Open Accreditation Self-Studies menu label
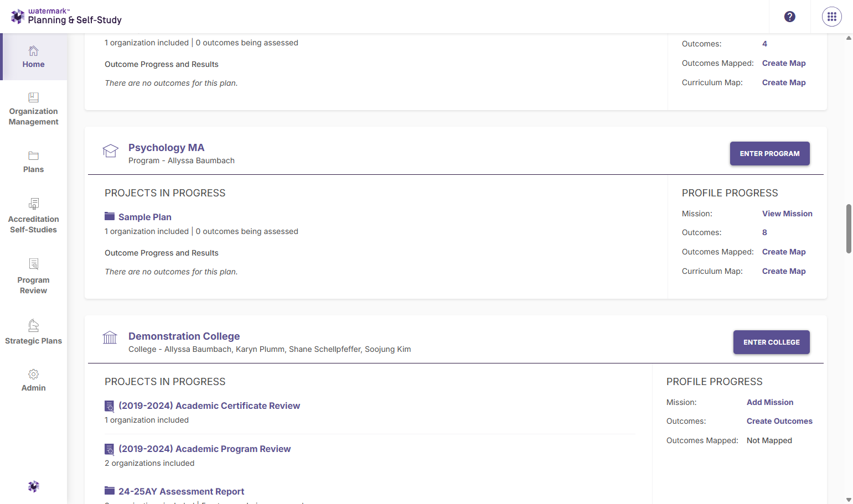This screenshot has height=504, width=853. tap(34, 225)
